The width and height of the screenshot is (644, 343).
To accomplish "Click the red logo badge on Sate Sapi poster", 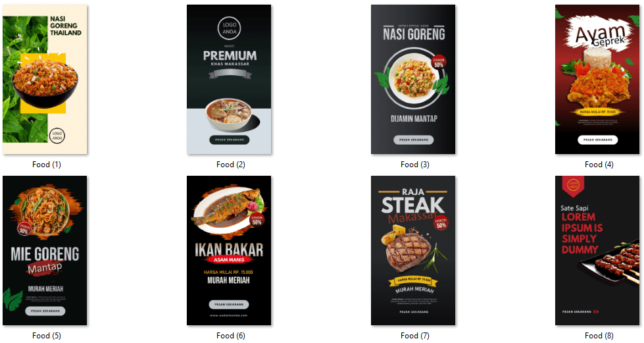I will click(573, 186).
